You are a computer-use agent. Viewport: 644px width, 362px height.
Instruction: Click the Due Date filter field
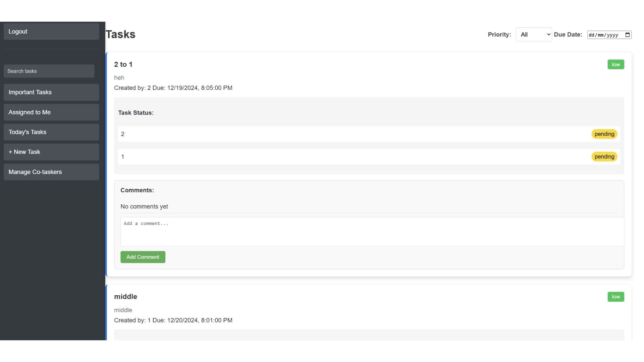609,35
